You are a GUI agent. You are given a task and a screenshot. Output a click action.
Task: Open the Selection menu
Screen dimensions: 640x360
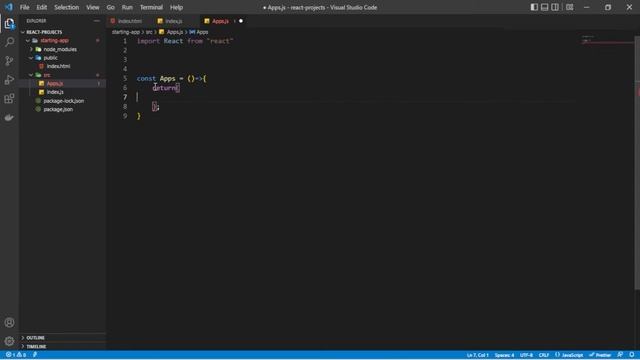click(x=67, y=7)
